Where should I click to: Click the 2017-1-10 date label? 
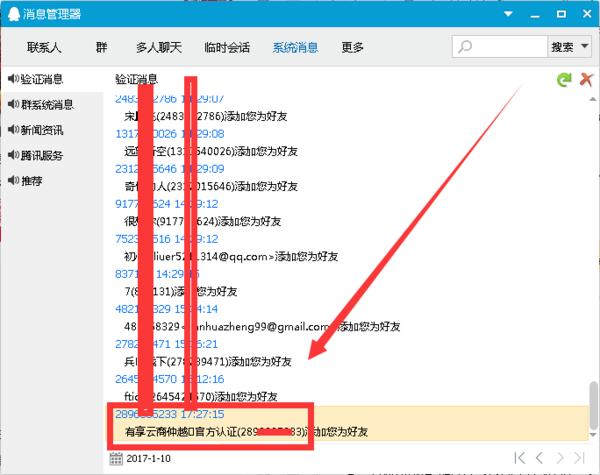pyautogui.click(x=148, y=459)
